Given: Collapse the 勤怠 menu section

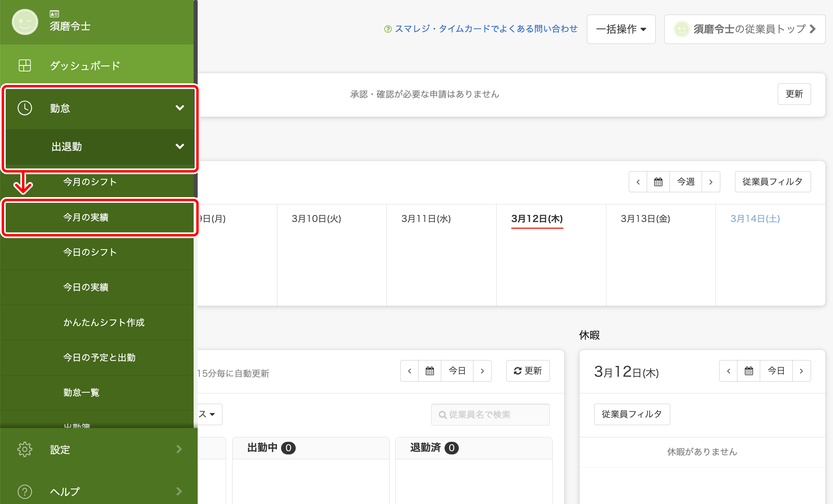Looking at the screenshot, I should point(179,108).
